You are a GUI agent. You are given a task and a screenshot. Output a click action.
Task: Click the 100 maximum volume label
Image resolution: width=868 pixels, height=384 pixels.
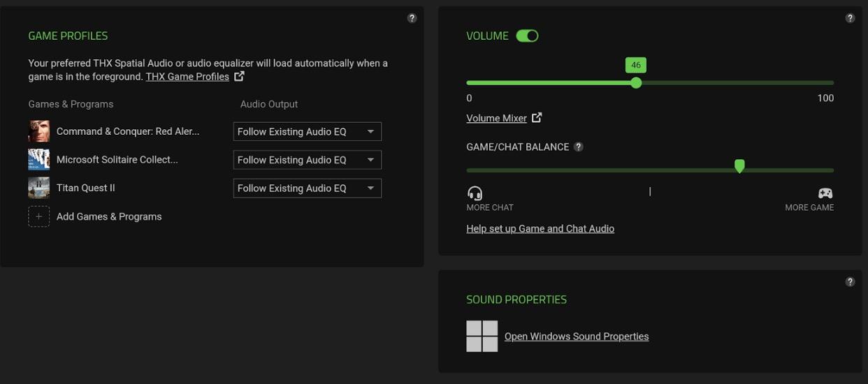point(825,98)
